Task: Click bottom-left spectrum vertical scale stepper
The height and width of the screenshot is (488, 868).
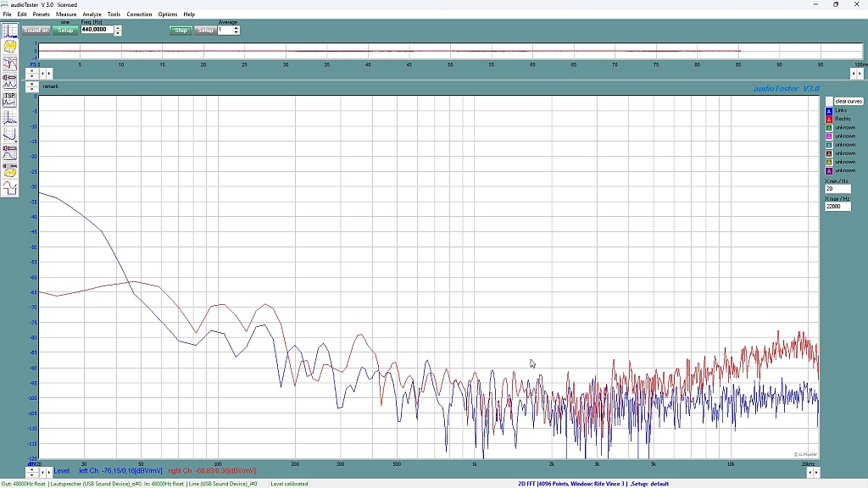Action: [32, 472]
